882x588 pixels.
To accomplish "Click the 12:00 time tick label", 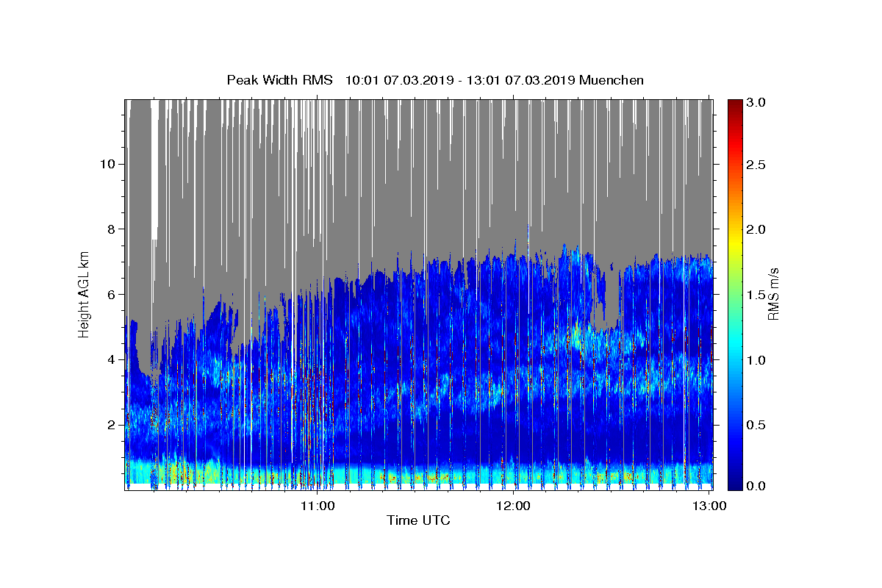I will (513, 506).
